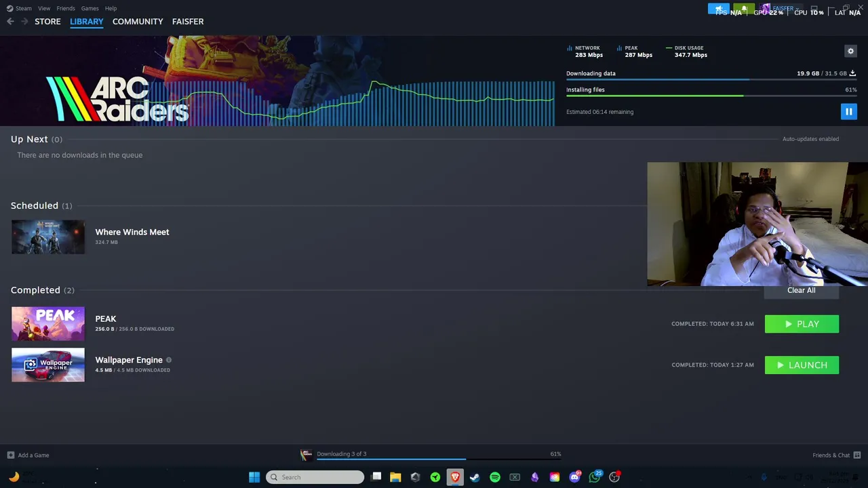Screen dimensions: 868x488
Task: Click the bottom Downloading 3 of 3 bar
Action: pos(439,460)
